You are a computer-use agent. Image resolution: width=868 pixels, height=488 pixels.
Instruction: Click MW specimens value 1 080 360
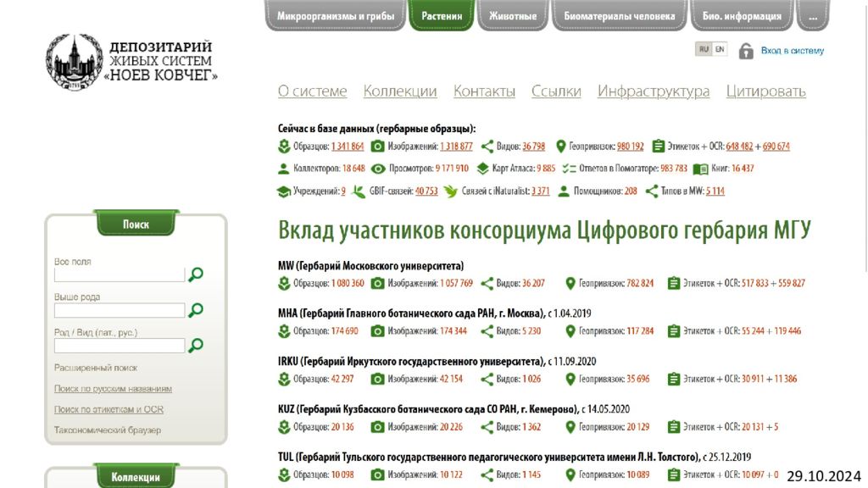348,283
